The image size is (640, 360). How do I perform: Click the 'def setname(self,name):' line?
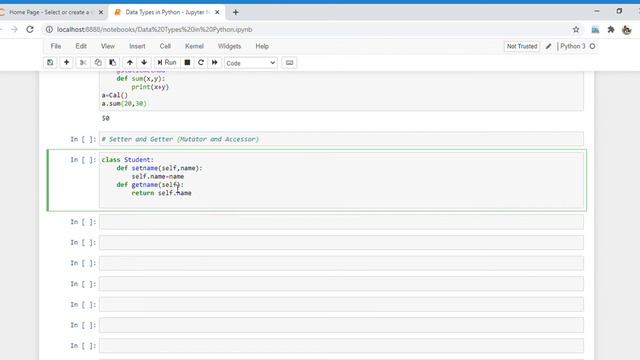click(159, 168)
